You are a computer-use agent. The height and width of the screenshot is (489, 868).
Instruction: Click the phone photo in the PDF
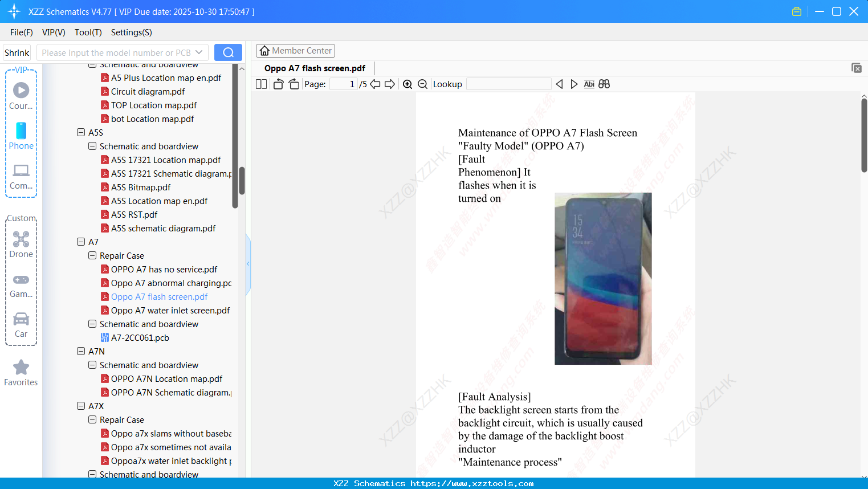[603, 279]
